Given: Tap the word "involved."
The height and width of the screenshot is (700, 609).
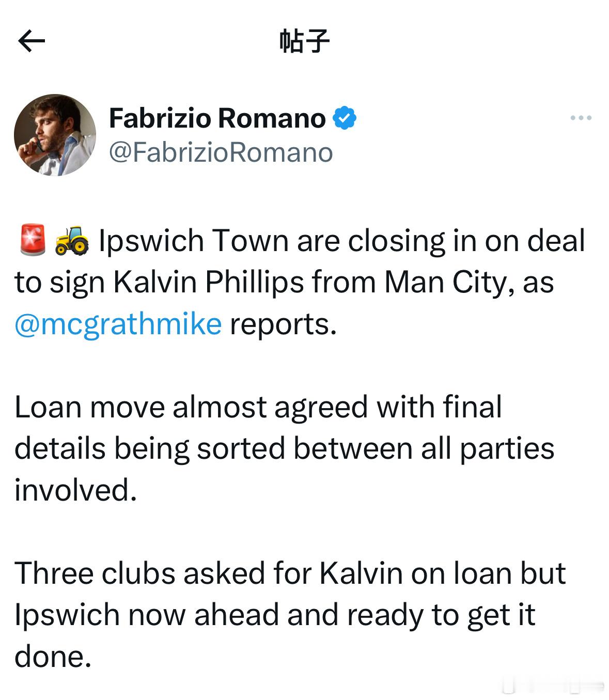Looking at the screenshot, I should 76,490.
